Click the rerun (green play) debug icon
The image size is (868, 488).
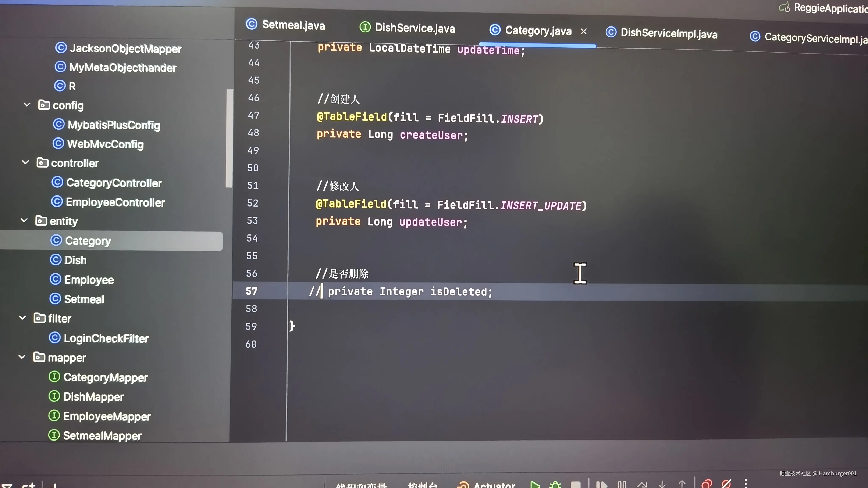pyautogui.click(x=535, y=485)
